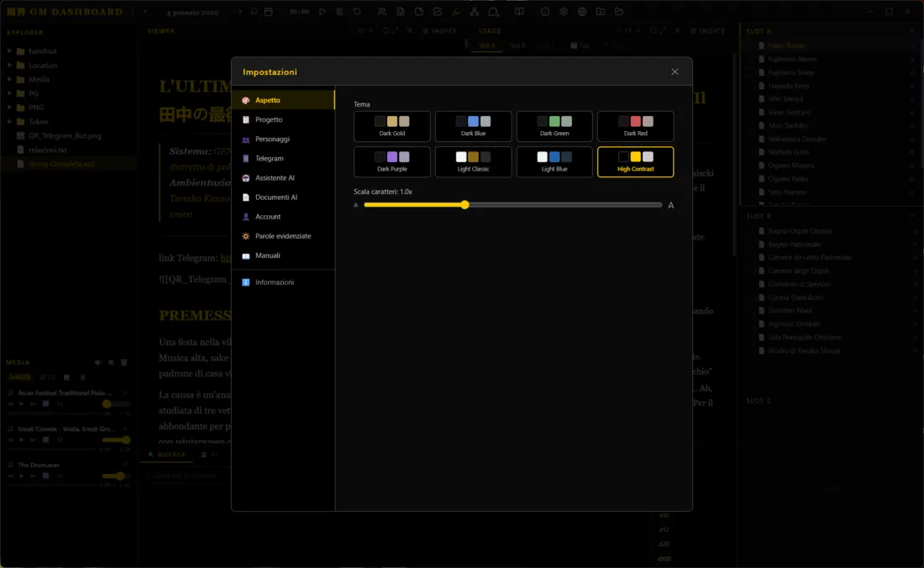
Task: Expand the Token folder in Explorer
Action: 10,122
